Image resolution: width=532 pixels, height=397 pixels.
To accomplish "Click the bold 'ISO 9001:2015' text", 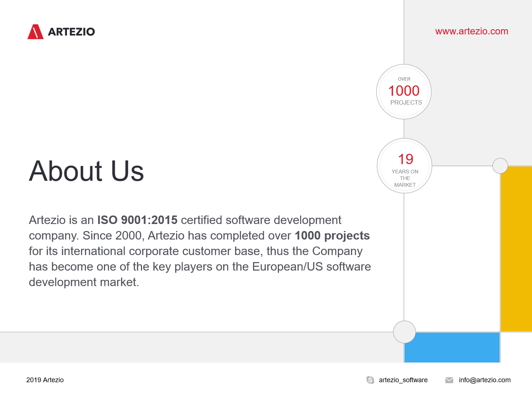I will tap(137, 220).
